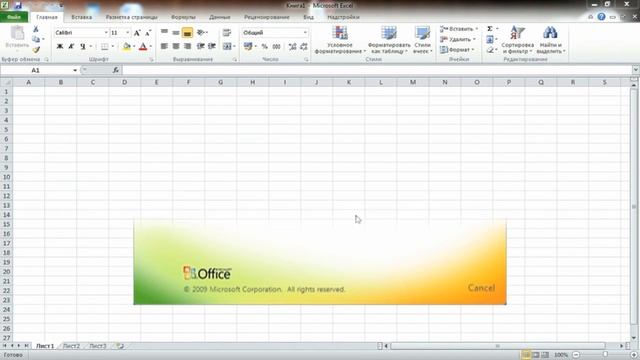Viewport: 640px width, 360px height.
Task: Click the horizontal scrollbar thumb
Action: (x=498, y=346)
